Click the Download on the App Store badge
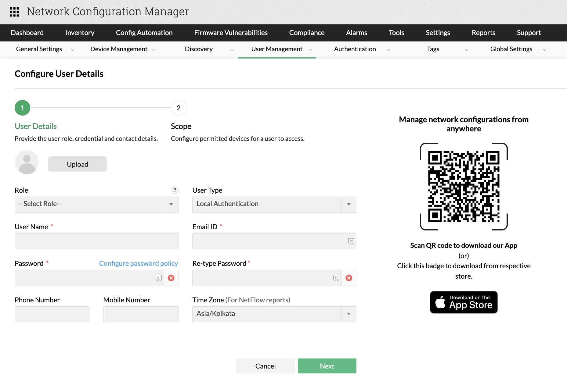This screenshot has height=392, width=567. 464,302
